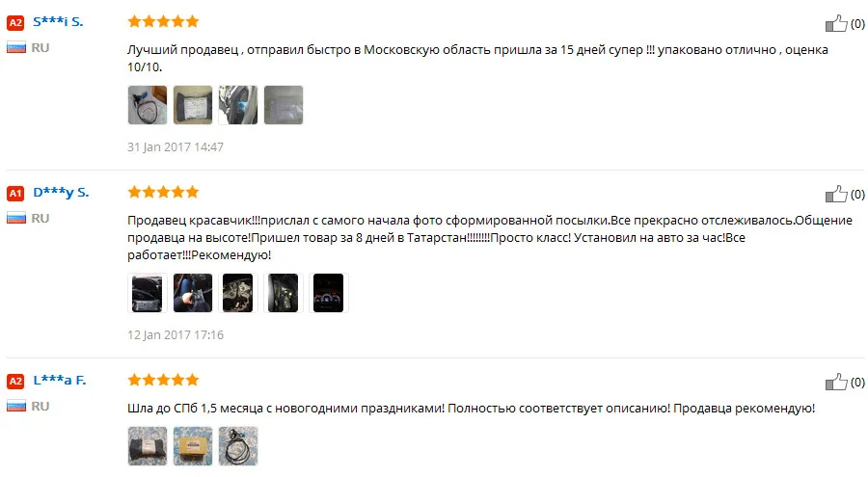Open fifth dashboard photo in D***y S. review
Image resolution: width=868 pixels, height=477 pixels.
pos(329,293)
